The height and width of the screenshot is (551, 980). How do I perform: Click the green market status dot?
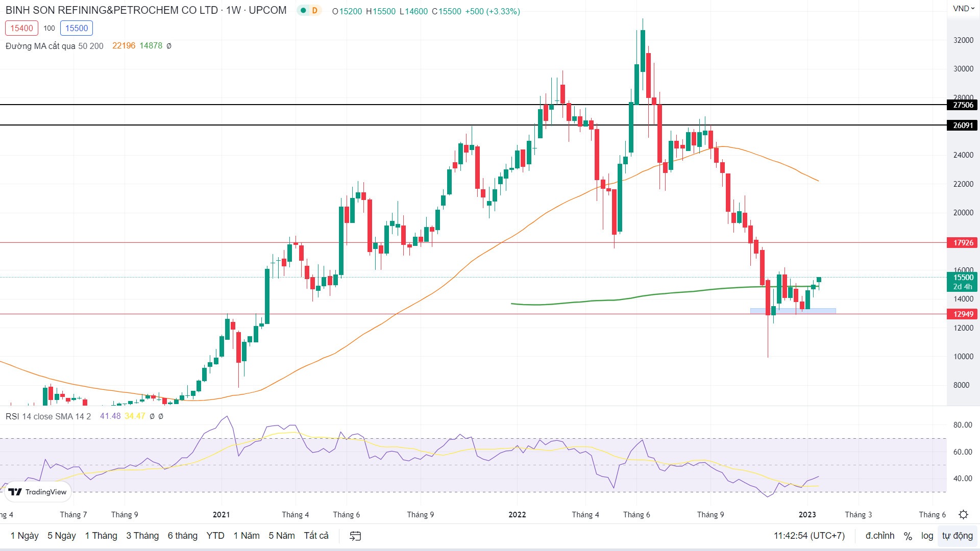coord(303,11)
